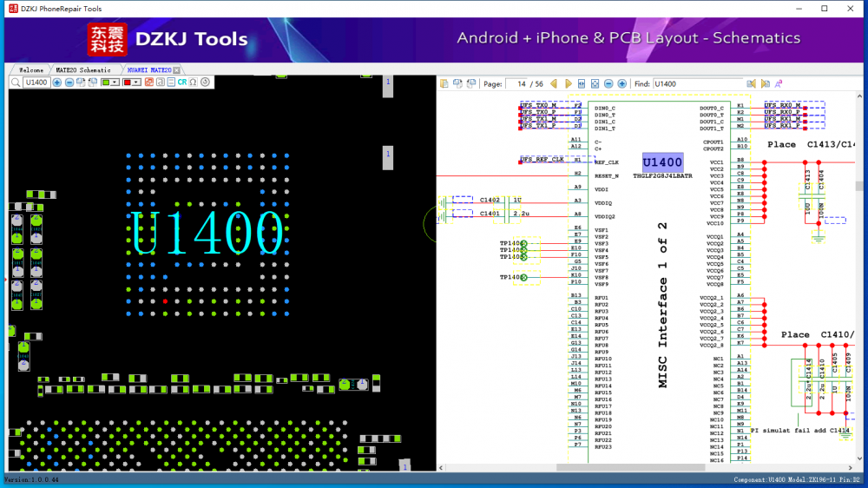The width and height of the screenshot is (868, 488).
Task: Click the schematic scroll-right arrow at the bottom
Action: [x=851, y=467]
